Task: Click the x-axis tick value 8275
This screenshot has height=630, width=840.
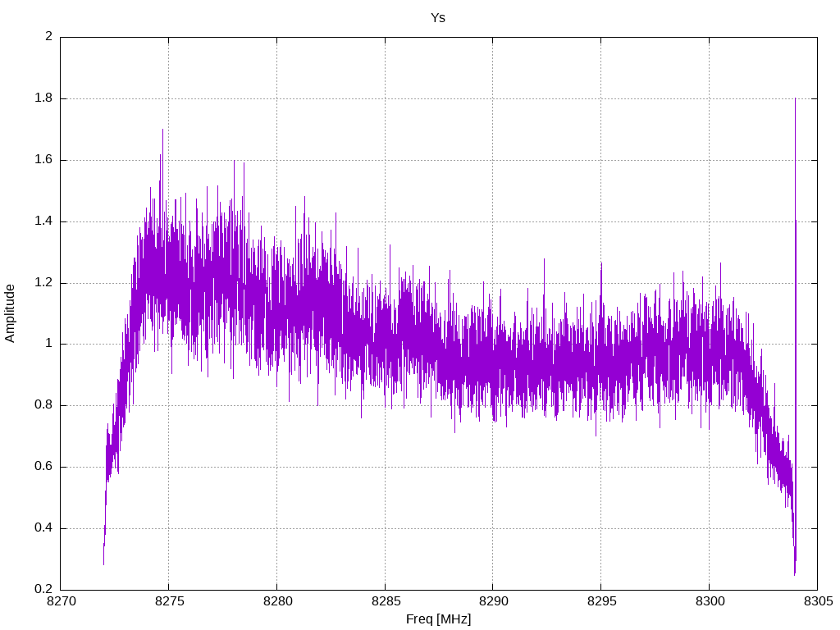Action: click(x=169, y=601)
